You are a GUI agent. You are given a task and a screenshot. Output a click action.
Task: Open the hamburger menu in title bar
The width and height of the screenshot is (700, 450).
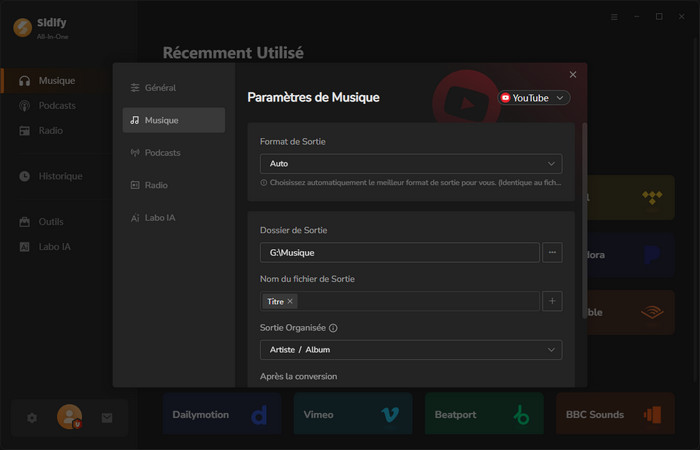[x=614, y=17]
